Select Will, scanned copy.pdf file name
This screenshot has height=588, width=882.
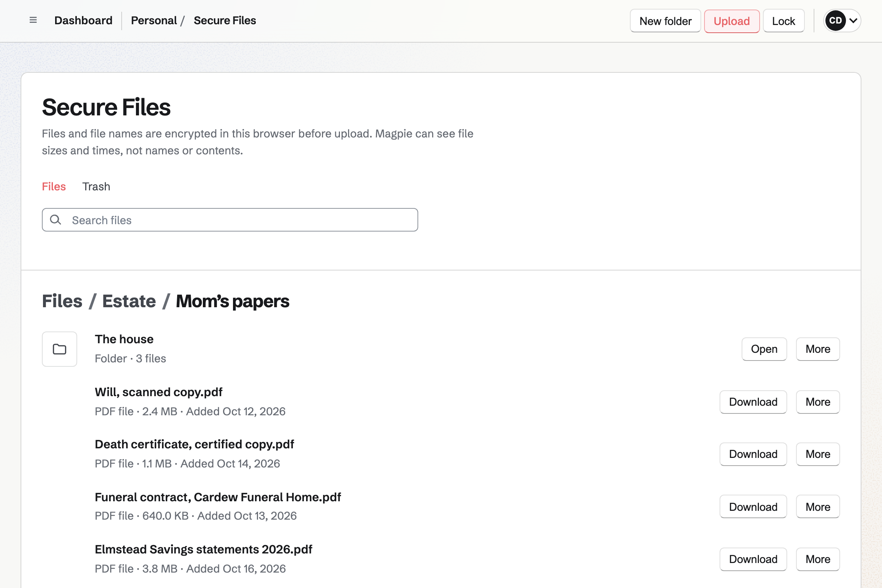pyautogui.click(x=159, y=392)
